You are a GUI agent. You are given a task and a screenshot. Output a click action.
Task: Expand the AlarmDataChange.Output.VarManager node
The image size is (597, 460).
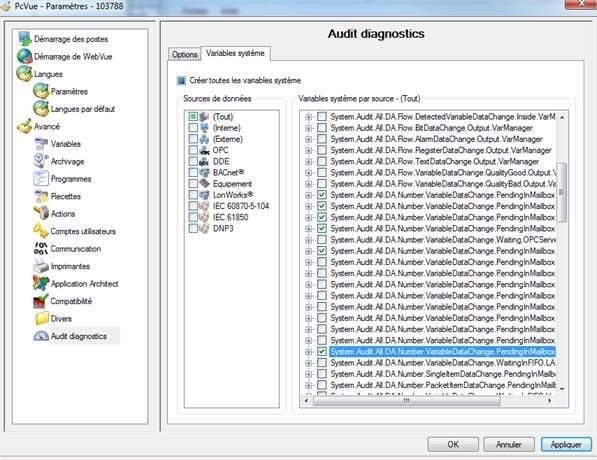point(308,139)
